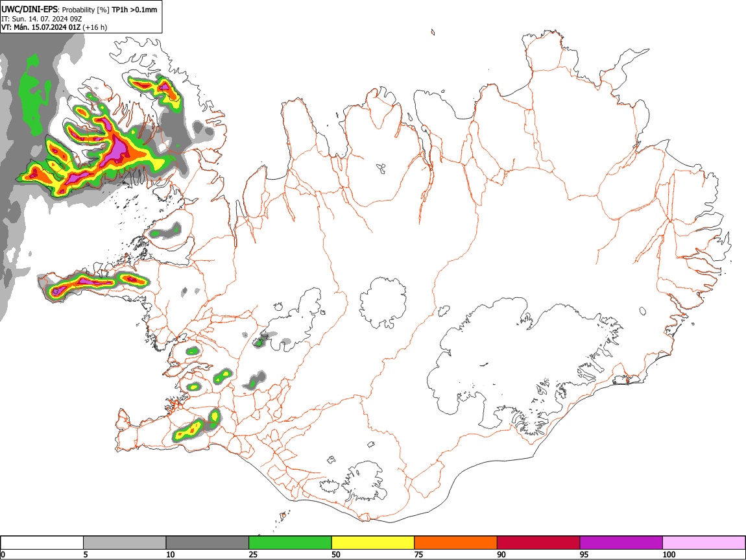Click the pink 100% legend swatch

click(x=704, y=543)
